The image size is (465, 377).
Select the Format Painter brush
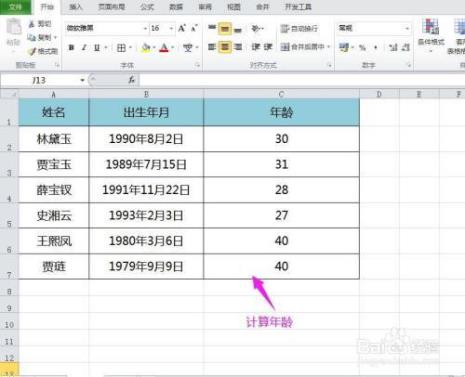point(43,51)
